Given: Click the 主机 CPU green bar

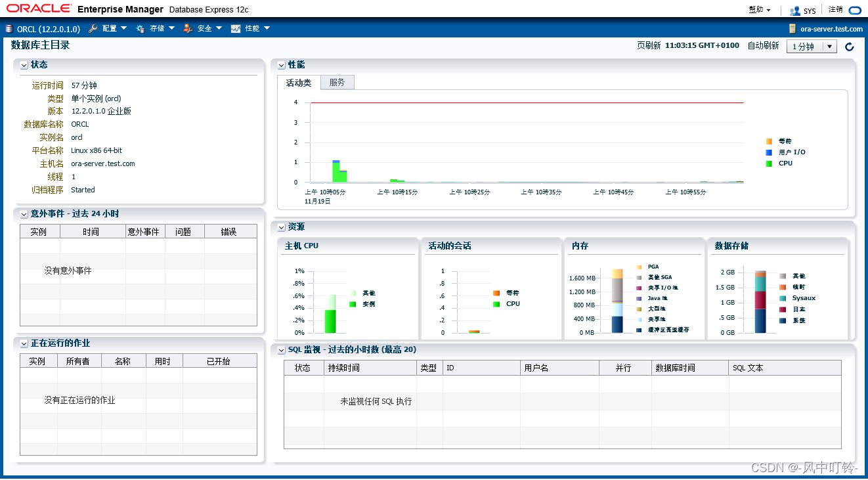Looking at the screenshot, I should click(330, 321).
